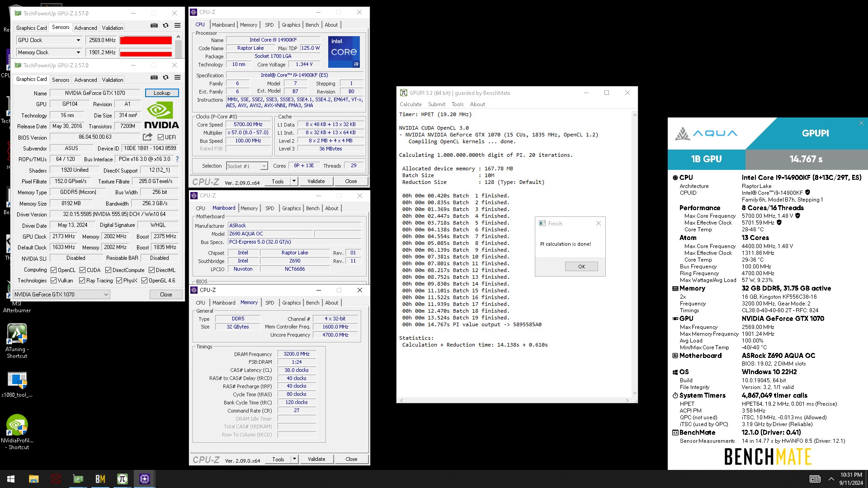Toggle the Ray Tracing checkbox

(82, 281)
